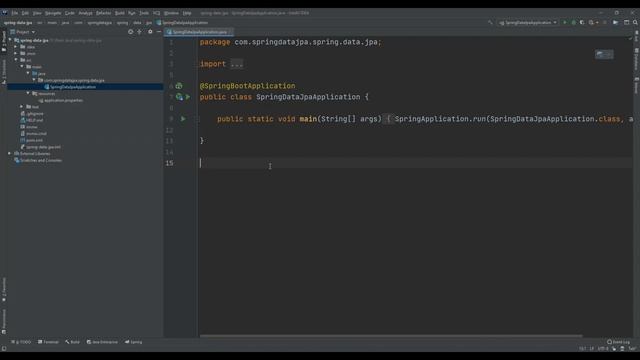Select SpringDataJpaApplication in the project tree
This screenshot has height=360, width=640.
[x=73, y=87]
